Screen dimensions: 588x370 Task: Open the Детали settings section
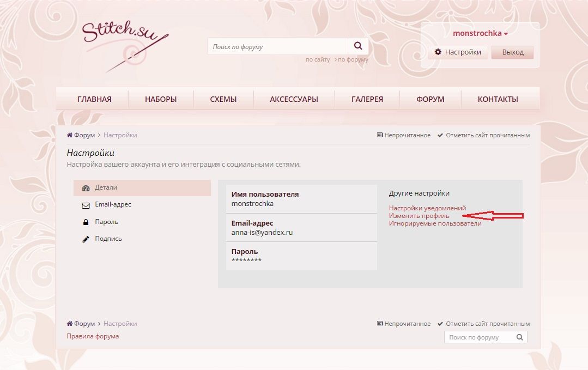point(106,187)
